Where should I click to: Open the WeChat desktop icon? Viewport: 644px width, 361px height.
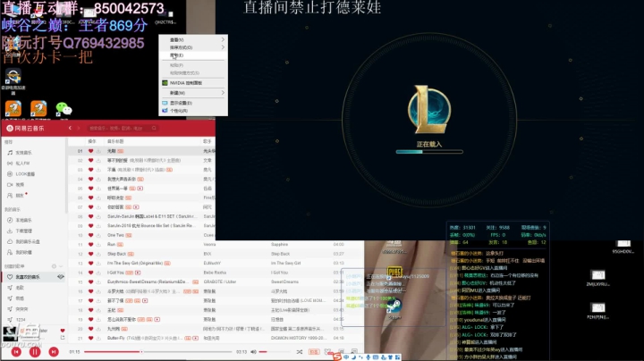(x=64, y=110)
